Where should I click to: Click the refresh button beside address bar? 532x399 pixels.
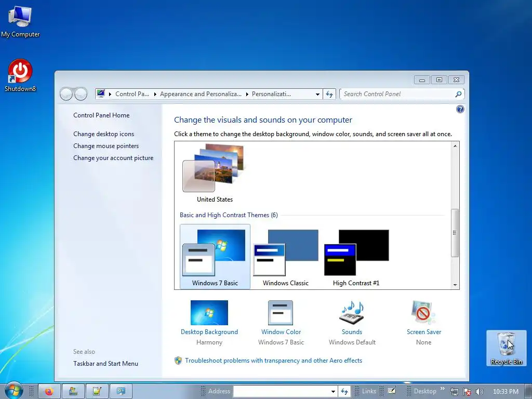[329, 94]
